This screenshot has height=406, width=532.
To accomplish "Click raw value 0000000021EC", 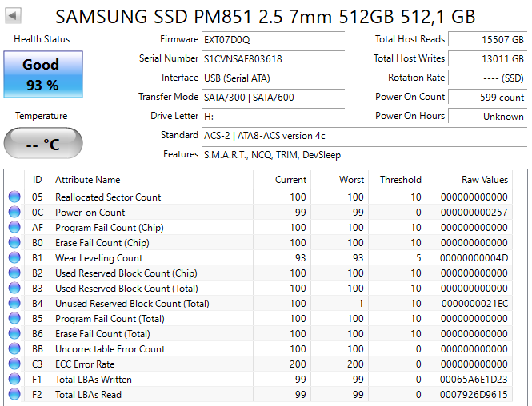I will [474, 304].
